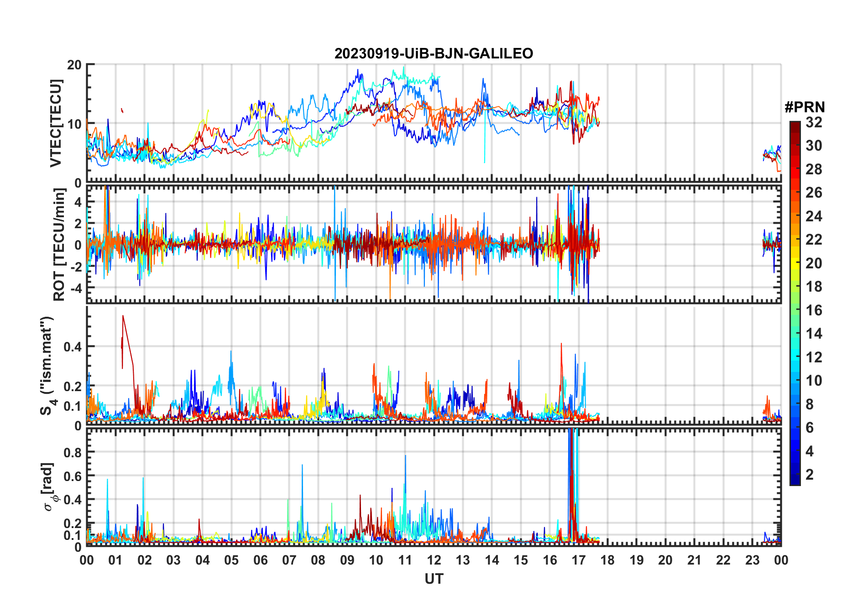Viewport: 868px width, 607px height.
Task: Click x-axis hour tick label 15
Action: click(521, 560)
